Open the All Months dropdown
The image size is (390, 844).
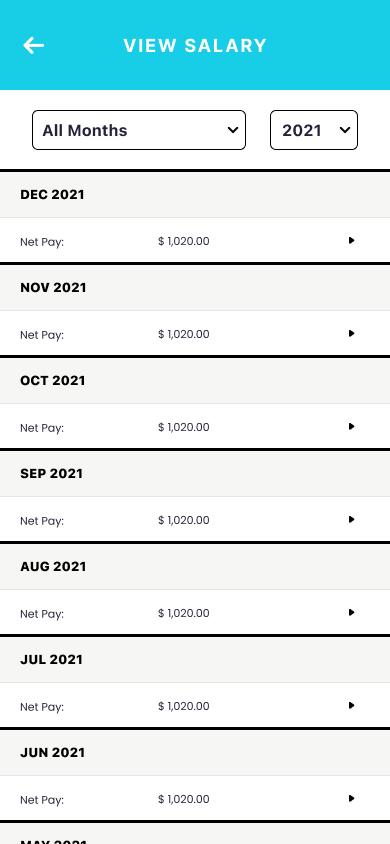pos(139,130)
